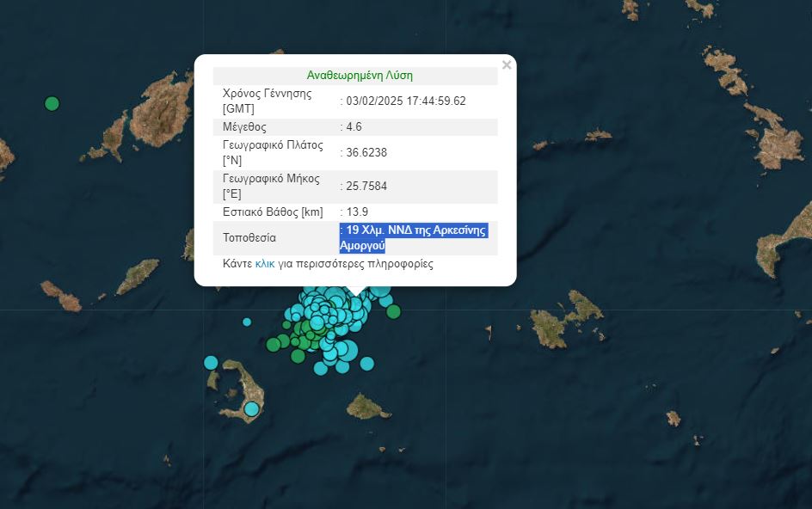Screen dimensions: 812x509
Task: Select the cyan marker northwest of Santorini
Action: click(211, 362)
